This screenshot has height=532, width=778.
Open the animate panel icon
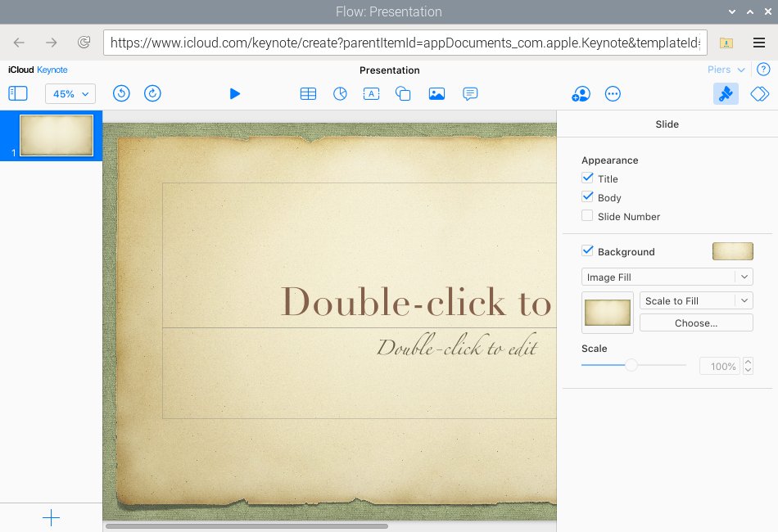click(x=760, y=93)
